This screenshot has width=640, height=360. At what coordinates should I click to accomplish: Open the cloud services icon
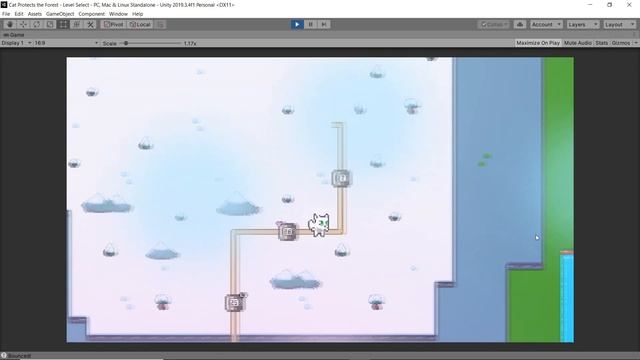[x=520, y=24]
